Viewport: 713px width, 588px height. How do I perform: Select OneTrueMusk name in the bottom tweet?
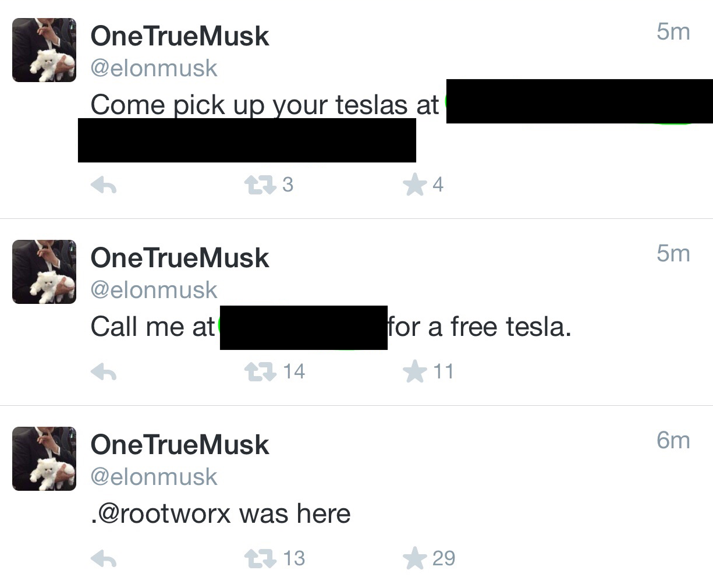pos(180,445)
